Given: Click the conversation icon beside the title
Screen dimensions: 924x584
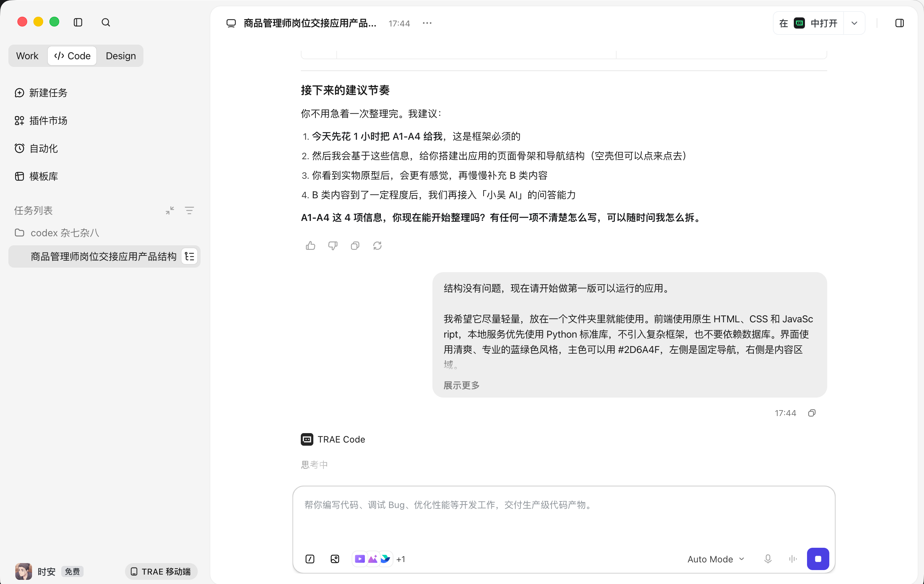Looking at the screenshot, I should [231, 23].
